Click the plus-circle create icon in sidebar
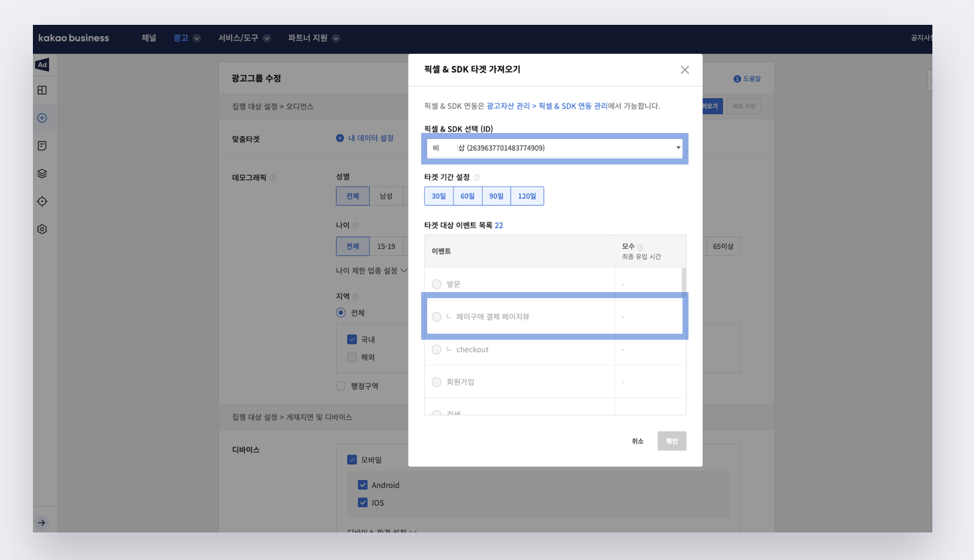Image resolution: width=974 pixels, height=560 pixels. click(42, 118)
